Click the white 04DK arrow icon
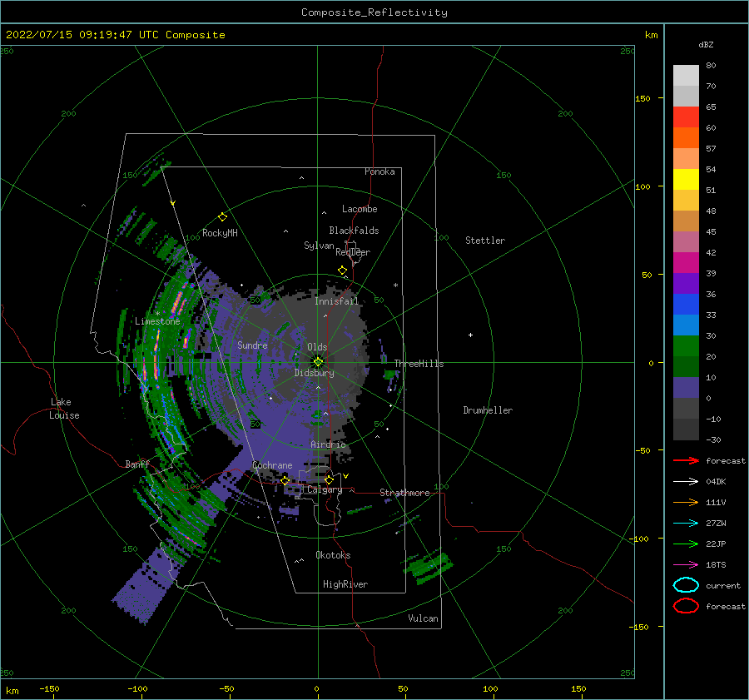Image resolution: width=749 pixels, height=700 pixels. (x=686, y=482)
